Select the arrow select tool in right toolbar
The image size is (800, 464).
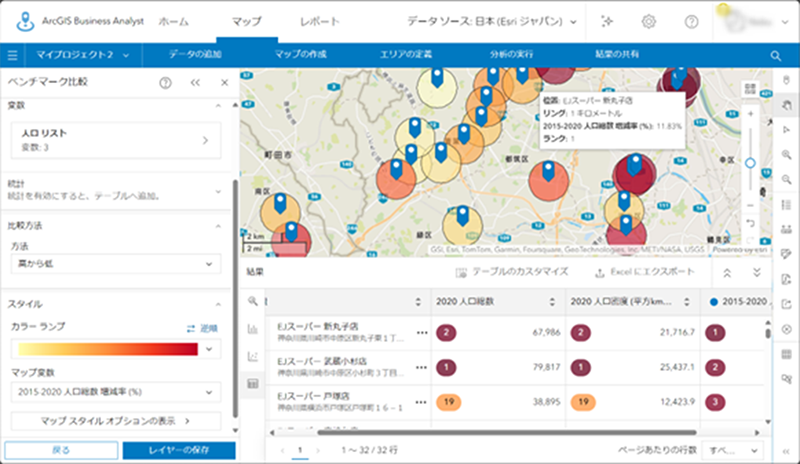(786, 130)
